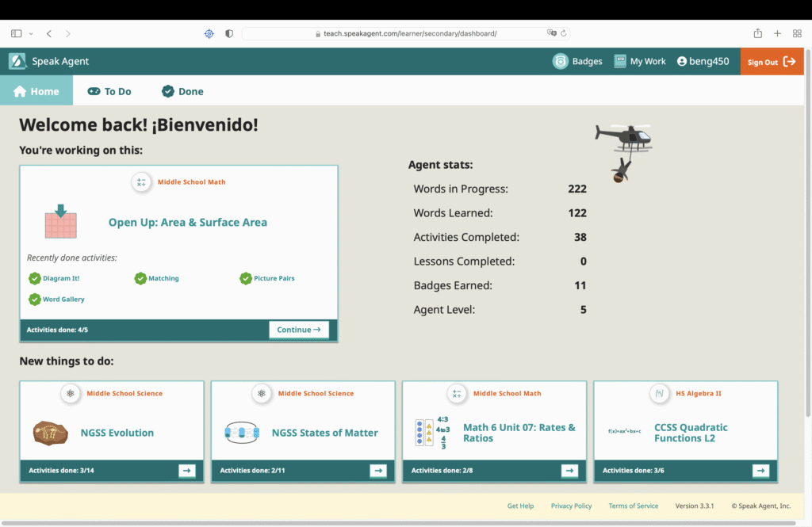Viewport: 812px width, 527px height.
Task: Click the Done checkmark icon
Action: click(x=168, y=91)
